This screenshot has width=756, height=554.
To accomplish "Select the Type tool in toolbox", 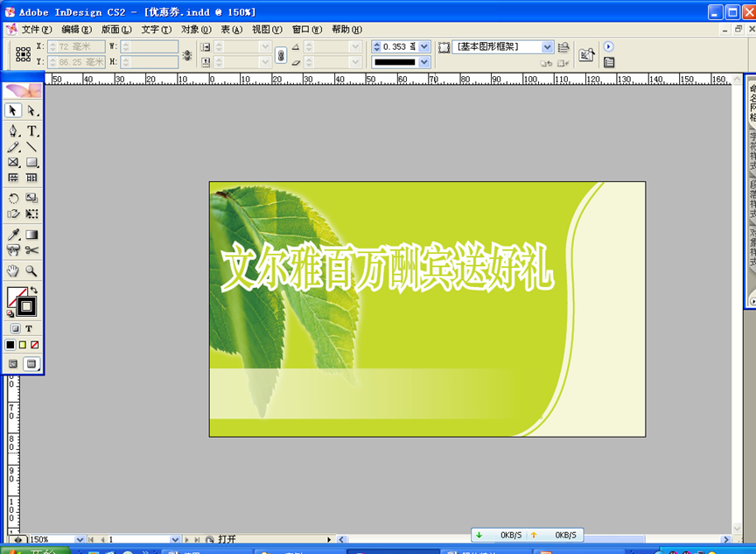I will tap(31, 130).
